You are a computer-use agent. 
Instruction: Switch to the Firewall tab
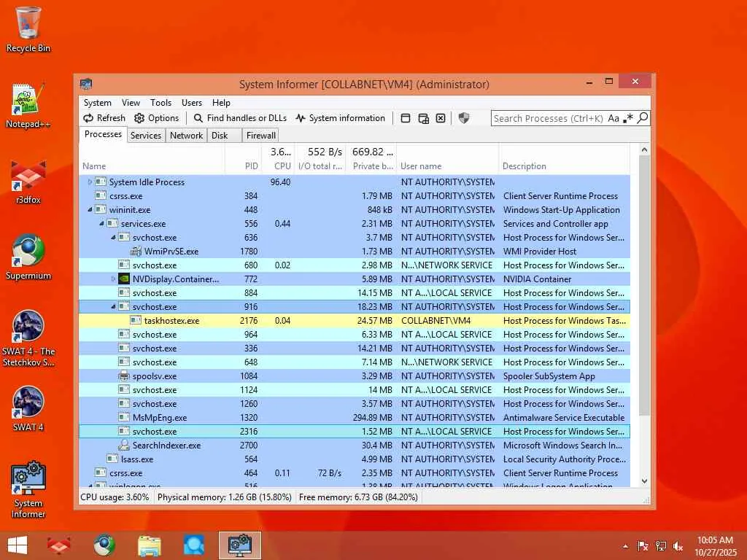[260, 136]
